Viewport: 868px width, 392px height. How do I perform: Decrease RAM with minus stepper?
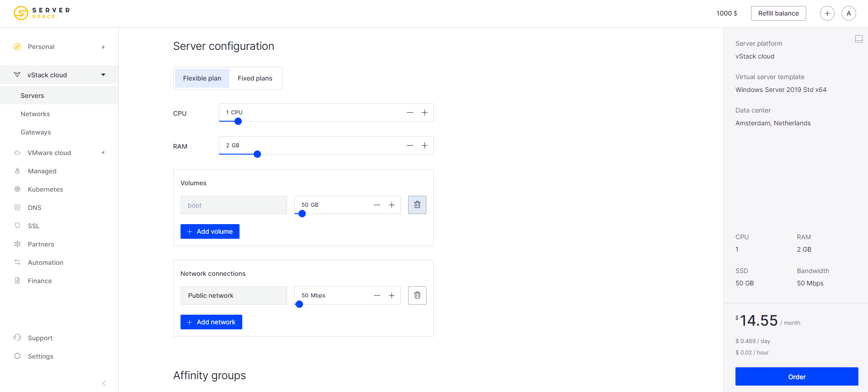(410, 145)
